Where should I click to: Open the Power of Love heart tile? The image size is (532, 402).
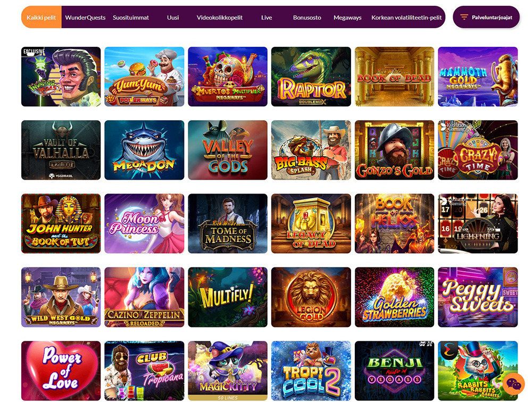61,371
